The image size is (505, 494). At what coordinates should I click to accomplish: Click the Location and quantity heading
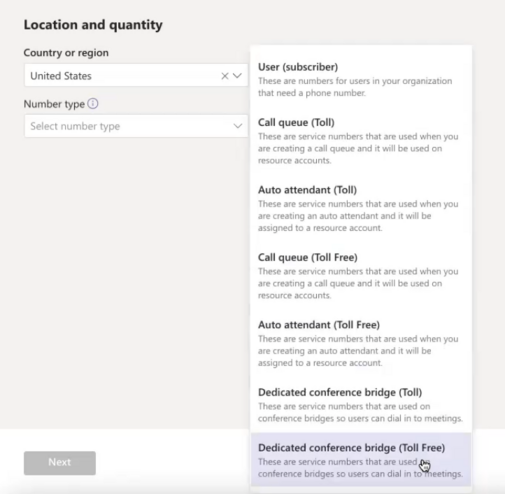tap(93, 25)
